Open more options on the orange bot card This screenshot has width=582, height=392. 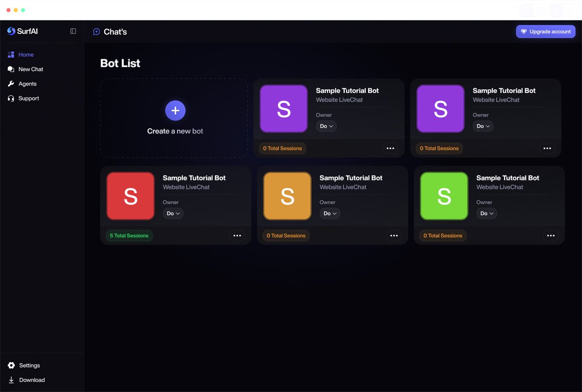394,236
